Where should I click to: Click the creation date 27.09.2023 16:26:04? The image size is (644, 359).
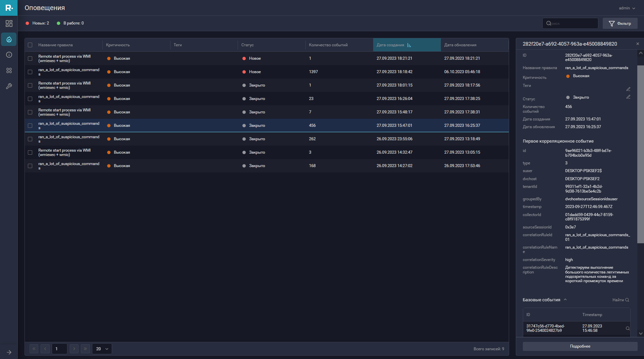394,99
